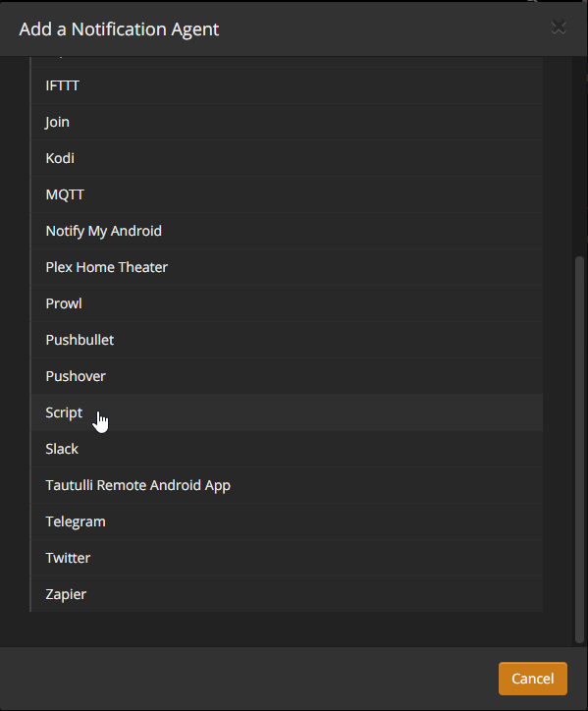
Task: Pick Plex Home Theater agent
Action: point(287,267)
